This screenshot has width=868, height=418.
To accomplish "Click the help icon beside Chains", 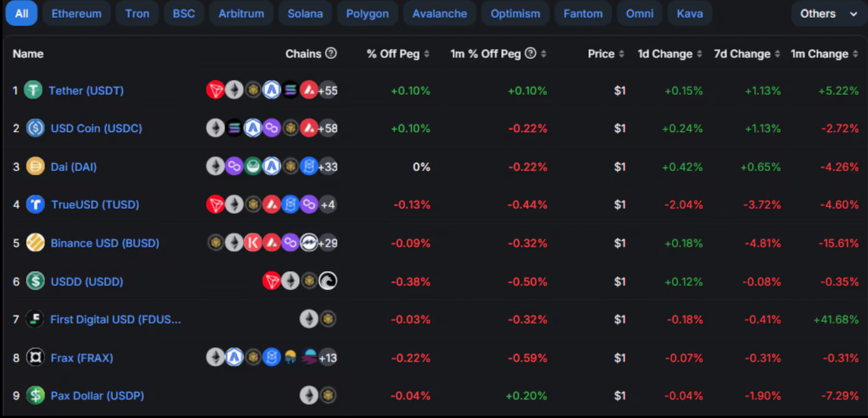I will (331, 53).
